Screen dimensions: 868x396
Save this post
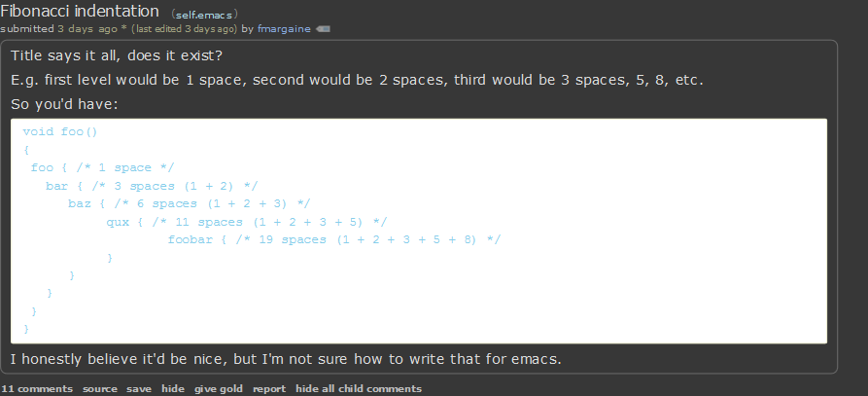(x=139, y=389)
